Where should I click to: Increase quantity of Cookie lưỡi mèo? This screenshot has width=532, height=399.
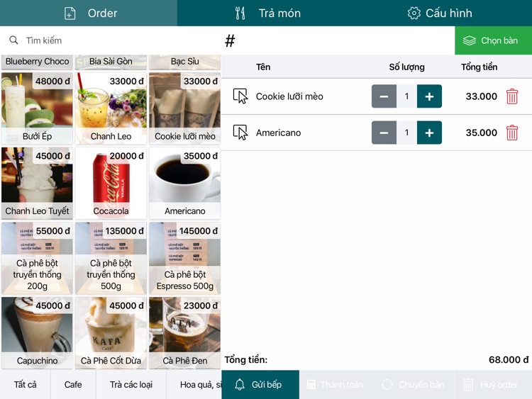[429, 96]
